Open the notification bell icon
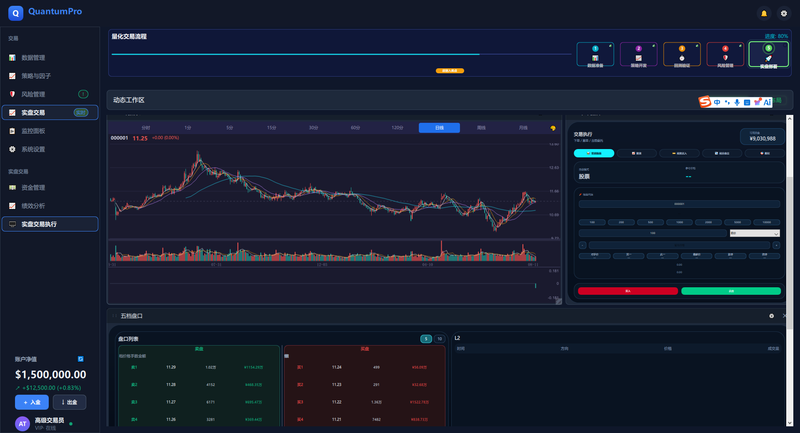800x433 pixels. [764, 13]
